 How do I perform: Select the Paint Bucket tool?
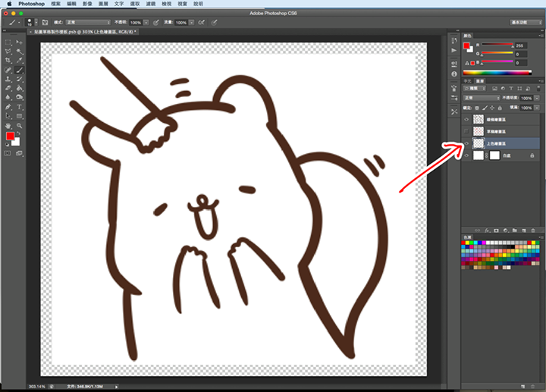coord(20,88)
